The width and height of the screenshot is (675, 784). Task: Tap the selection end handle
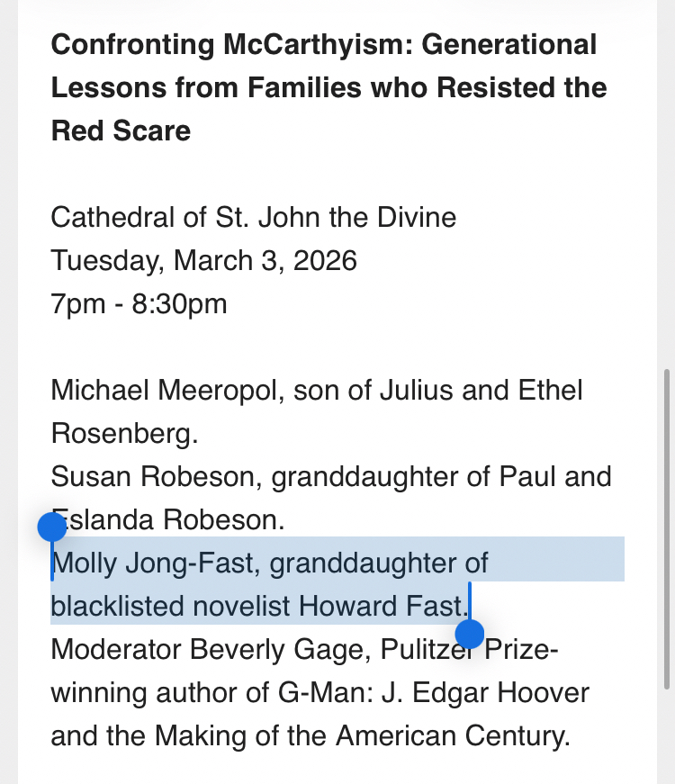(x=470, y=633)
